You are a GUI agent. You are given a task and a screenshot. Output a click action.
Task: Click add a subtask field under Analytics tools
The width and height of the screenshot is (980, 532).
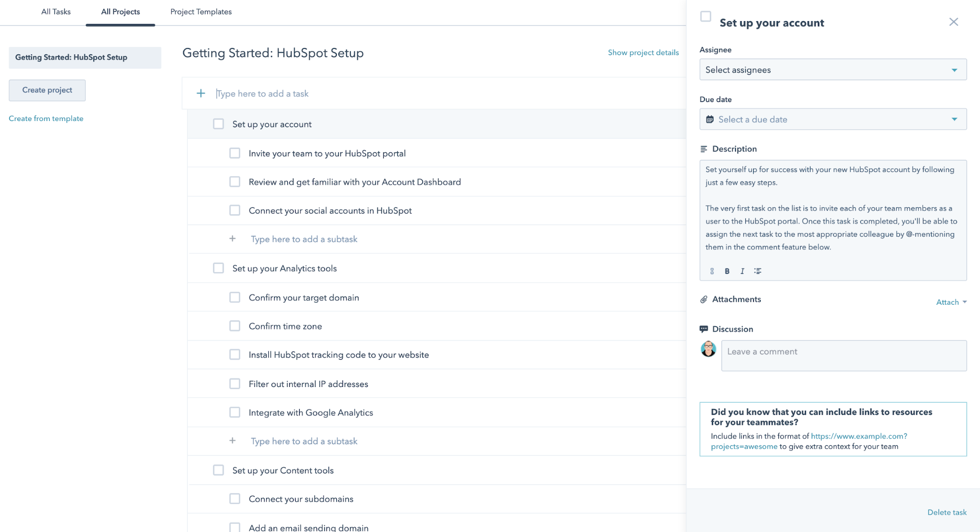pos(304,441)
